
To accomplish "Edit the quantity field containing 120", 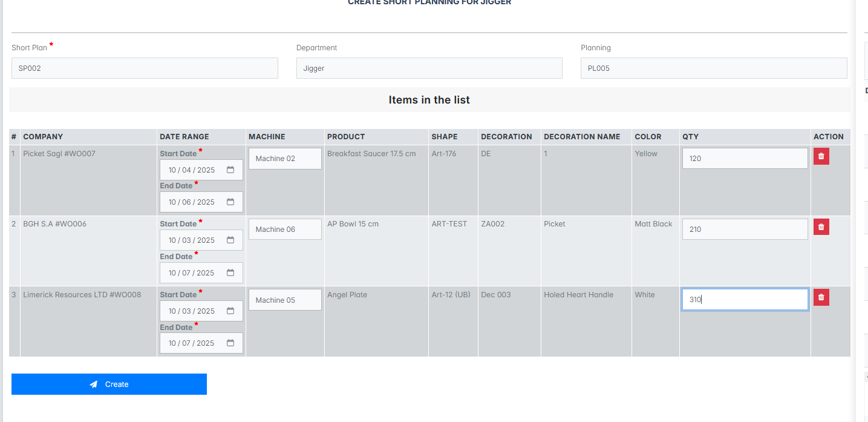I will tap(745, 159).
